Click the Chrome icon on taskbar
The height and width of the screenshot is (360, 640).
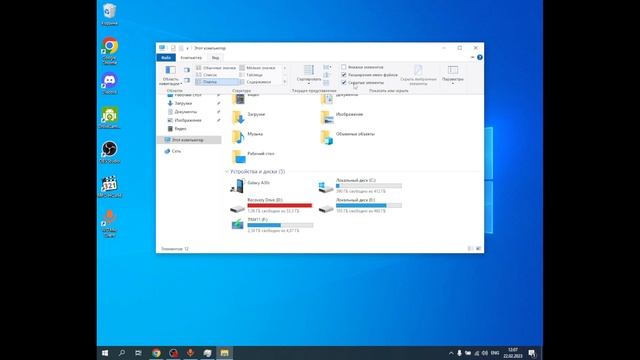coord(156,353)
